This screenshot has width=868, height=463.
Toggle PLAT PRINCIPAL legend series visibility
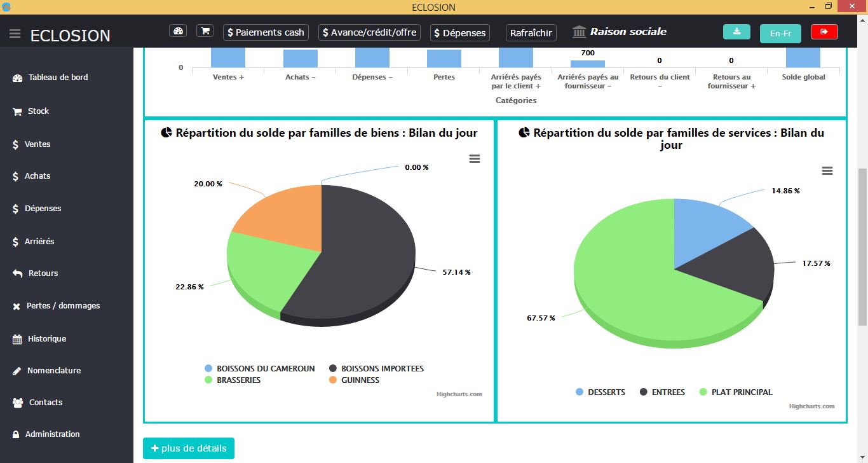742,392
